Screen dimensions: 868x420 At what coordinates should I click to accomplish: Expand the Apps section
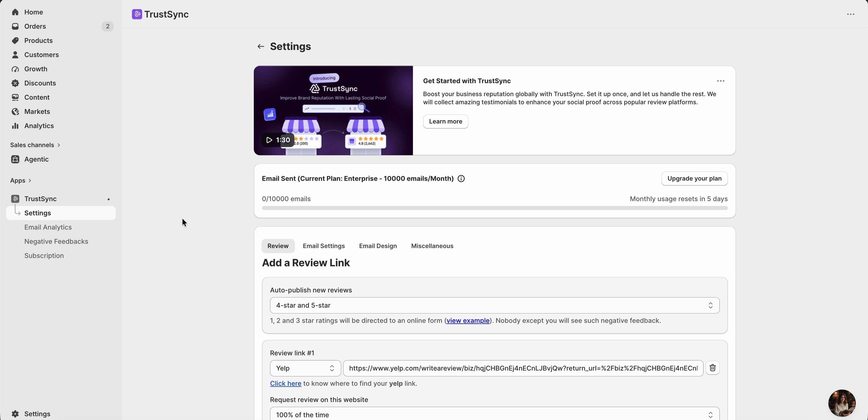click(21, 181)
